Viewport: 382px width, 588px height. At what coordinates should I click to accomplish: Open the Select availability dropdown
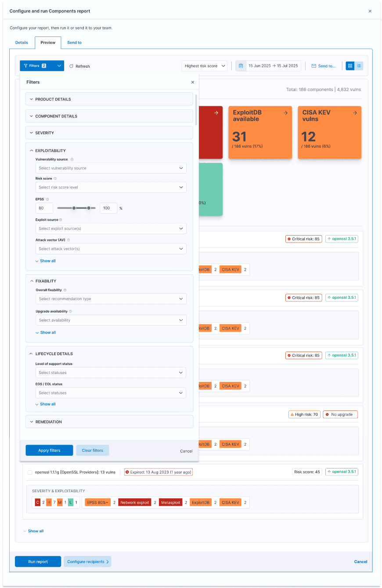pos(111,320)
